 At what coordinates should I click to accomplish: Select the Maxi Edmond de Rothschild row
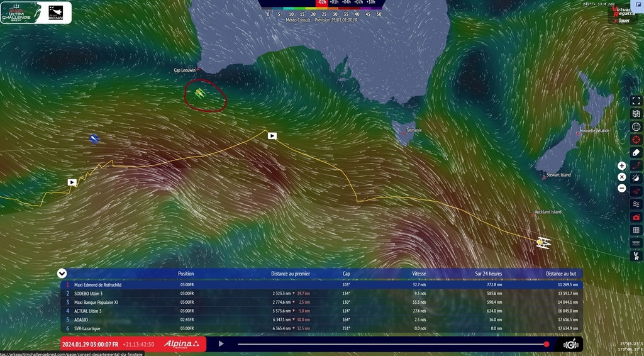click(321, 284)
